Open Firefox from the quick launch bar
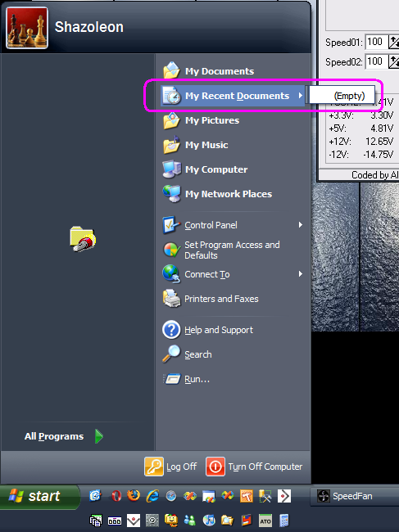This screenshot has height=532, width=399. coord(134,496)
